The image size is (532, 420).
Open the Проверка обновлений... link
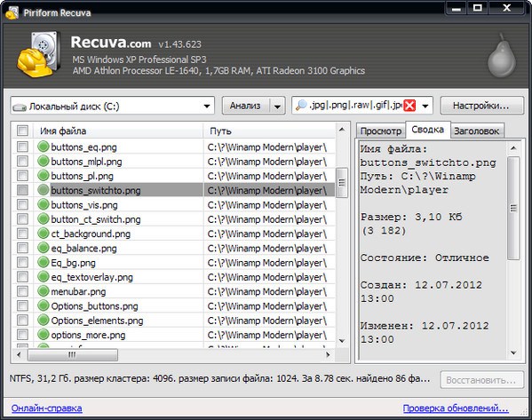click(x=456, y=408)
